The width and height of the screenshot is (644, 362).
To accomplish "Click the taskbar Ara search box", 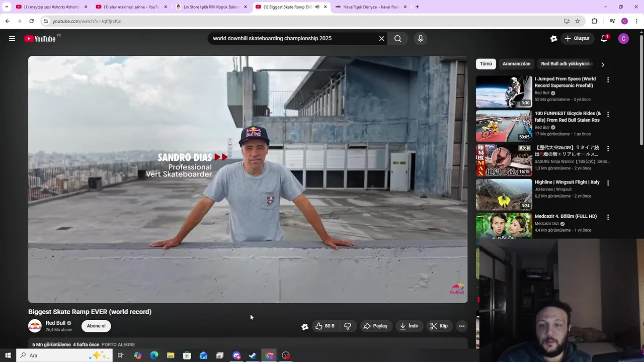I will [64, 355].
